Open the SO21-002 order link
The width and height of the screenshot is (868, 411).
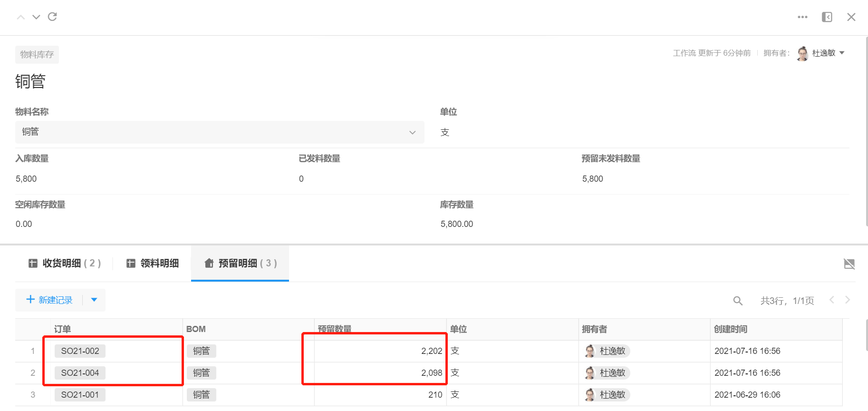(x=80, y=351)
